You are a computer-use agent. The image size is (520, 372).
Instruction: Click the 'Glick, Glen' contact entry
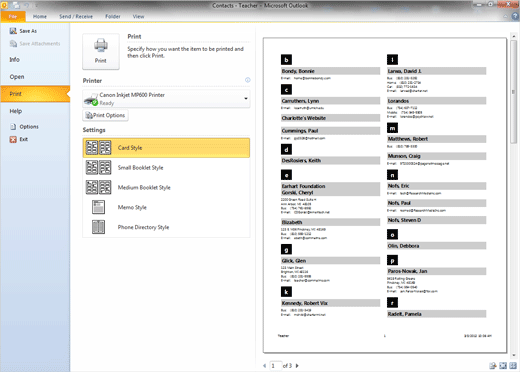330,261
